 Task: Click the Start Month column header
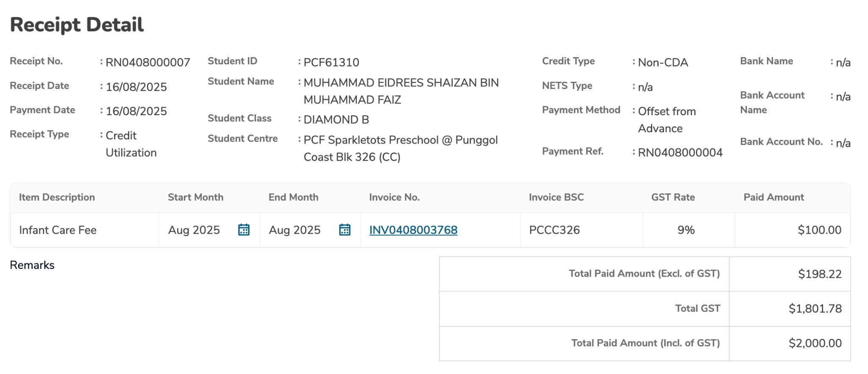tap(195, 197)
